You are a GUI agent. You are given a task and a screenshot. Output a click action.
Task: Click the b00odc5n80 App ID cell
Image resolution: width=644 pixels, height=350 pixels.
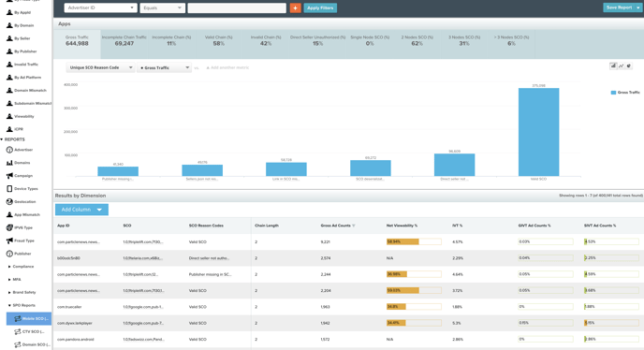[x=68, y=258]
